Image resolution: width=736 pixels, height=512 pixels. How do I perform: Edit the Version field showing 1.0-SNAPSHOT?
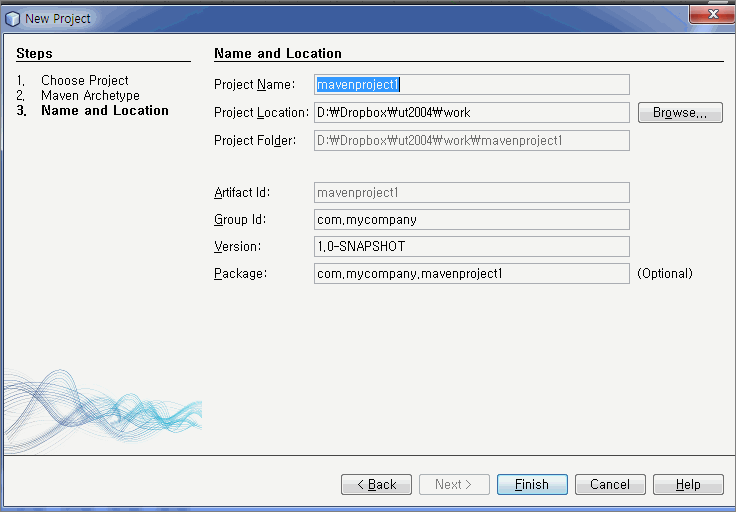[x=472, y=246]
